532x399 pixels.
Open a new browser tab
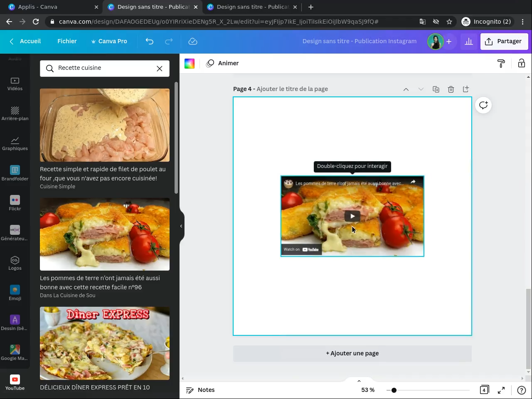coord(311,7)
